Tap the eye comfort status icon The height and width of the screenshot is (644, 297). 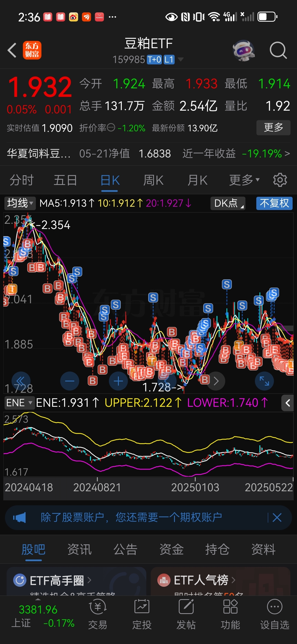click(x=171, y=17)
